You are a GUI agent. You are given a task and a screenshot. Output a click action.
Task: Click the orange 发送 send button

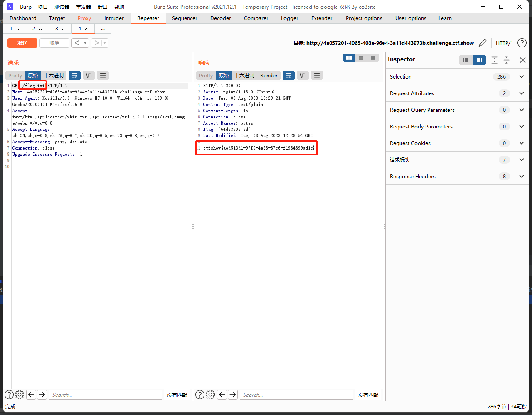pos(22,43)
